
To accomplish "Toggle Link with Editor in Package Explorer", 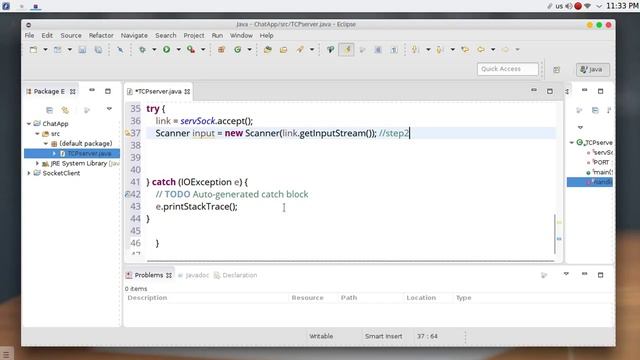I will point(65,110).
